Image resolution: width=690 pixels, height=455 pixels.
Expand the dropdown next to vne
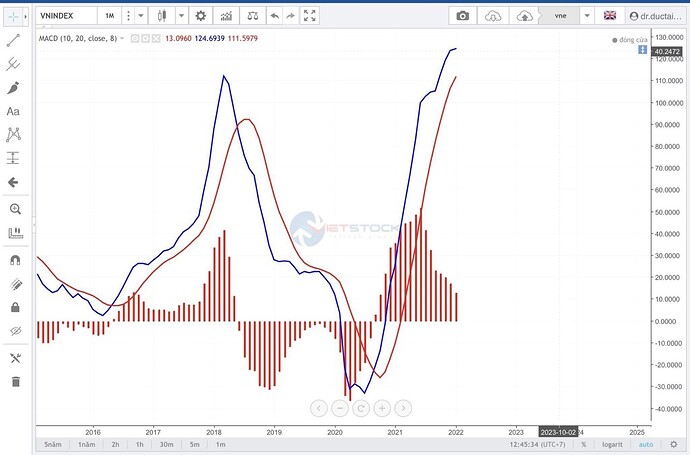pyautogui.click(x=587, y=16)
